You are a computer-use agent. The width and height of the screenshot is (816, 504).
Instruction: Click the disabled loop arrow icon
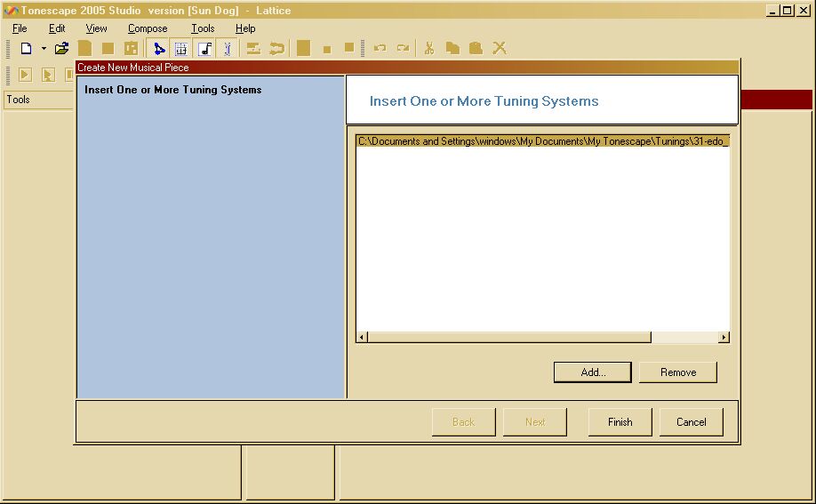276,48
